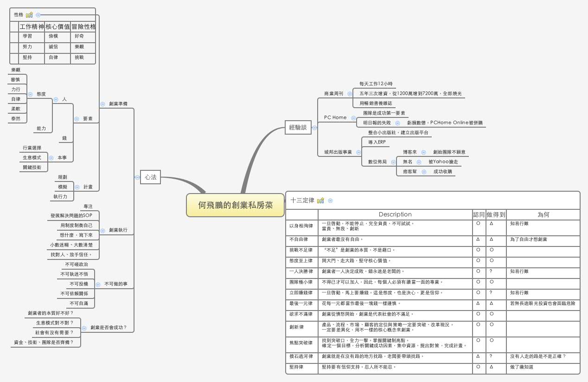This screenshot has height=382, width=588.
Task: Collapse the 商業周刊 branch
Action: click(350, 94)
